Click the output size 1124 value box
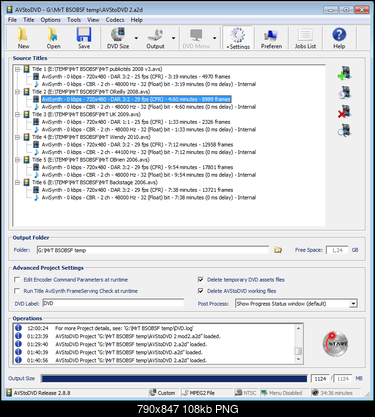Viewport: 375px width, 417px height. click(x=320, y=378)
